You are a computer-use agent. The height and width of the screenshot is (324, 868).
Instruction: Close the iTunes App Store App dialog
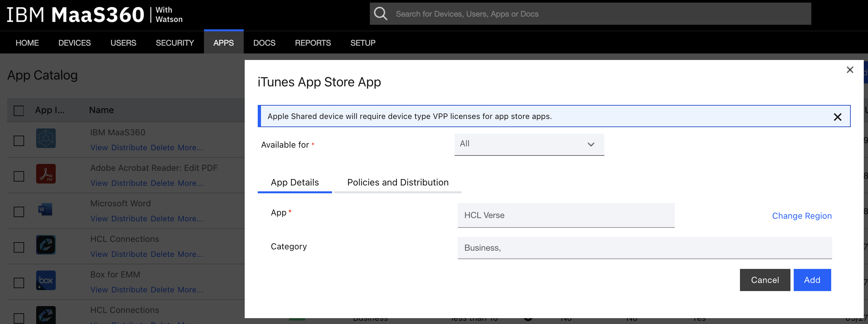[x=850, y=70]
